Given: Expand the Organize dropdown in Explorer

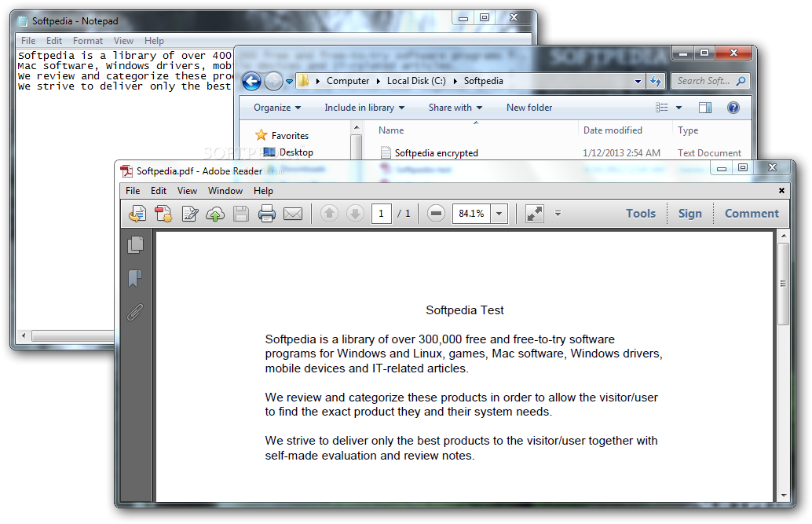Looking at the screenshot, I should [277, 108].
